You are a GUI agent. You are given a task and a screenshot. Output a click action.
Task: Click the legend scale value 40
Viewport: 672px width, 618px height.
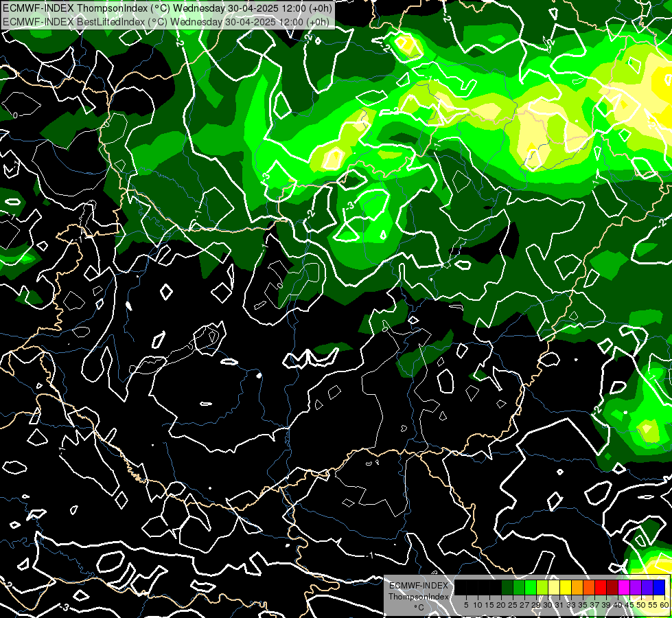click(x=618, y=605)
